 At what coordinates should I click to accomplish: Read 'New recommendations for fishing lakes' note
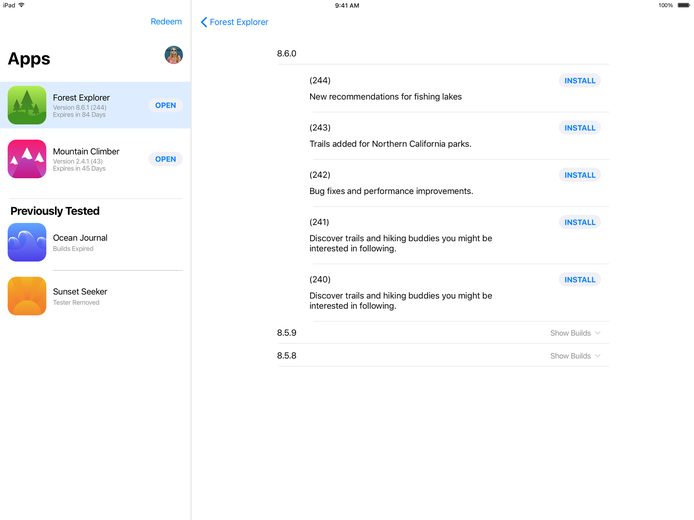386,96
